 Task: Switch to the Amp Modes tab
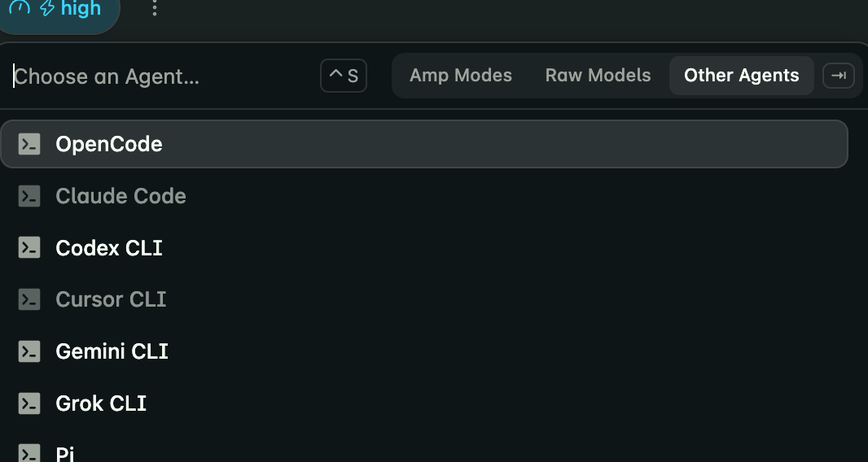(x=461, y=76)
